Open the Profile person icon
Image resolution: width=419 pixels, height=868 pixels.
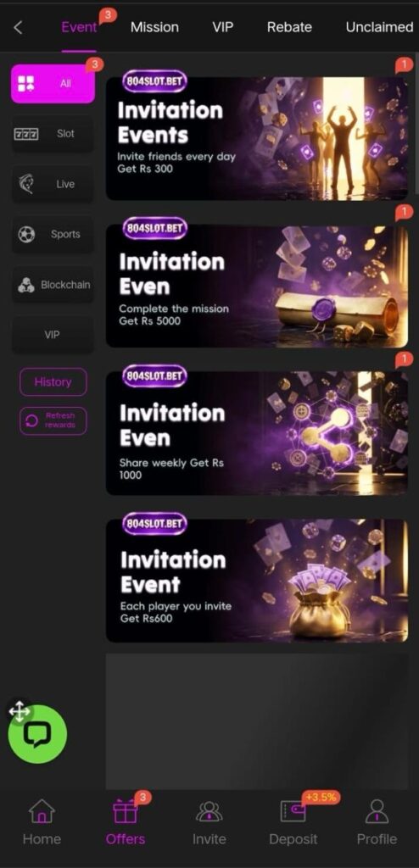(x=377, y=811)
